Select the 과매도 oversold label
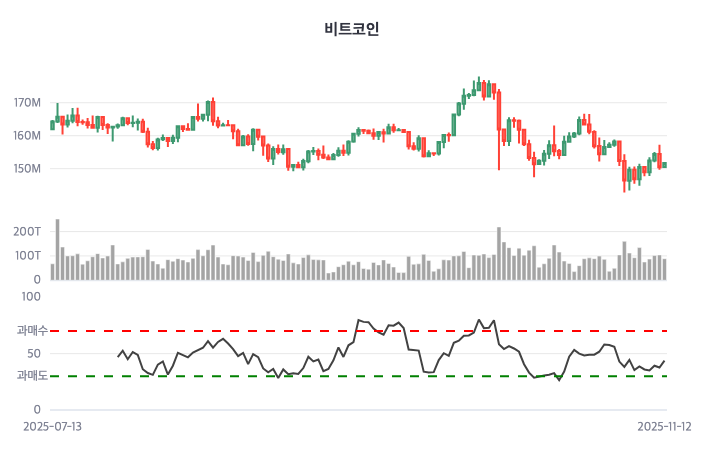The height and width of the screenshot is (450, 704). click(x=32, y=376)
